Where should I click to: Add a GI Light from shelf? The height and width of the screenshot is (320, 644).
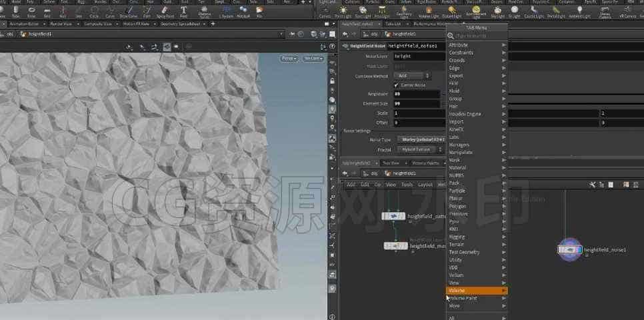coord(514,11)
